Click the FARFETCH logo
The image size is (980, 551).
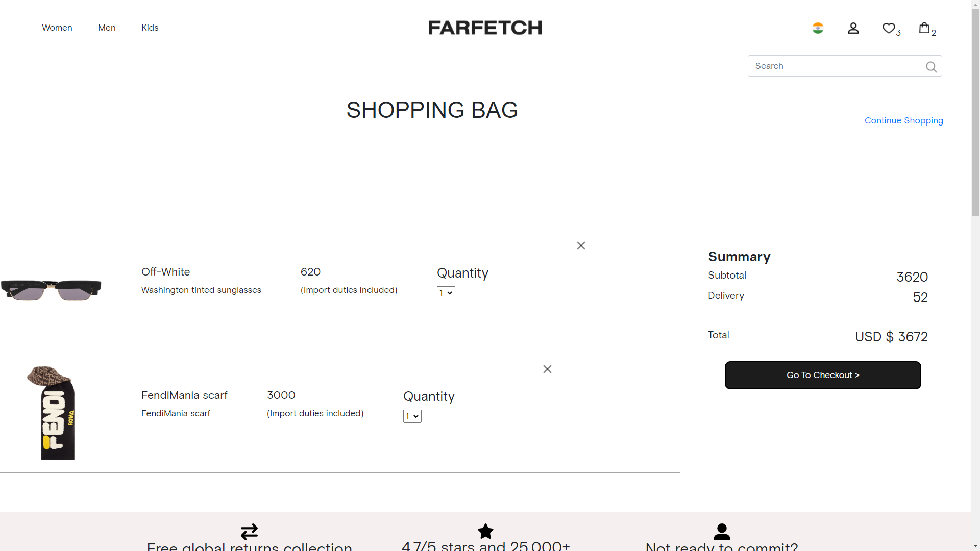(485, 28)
